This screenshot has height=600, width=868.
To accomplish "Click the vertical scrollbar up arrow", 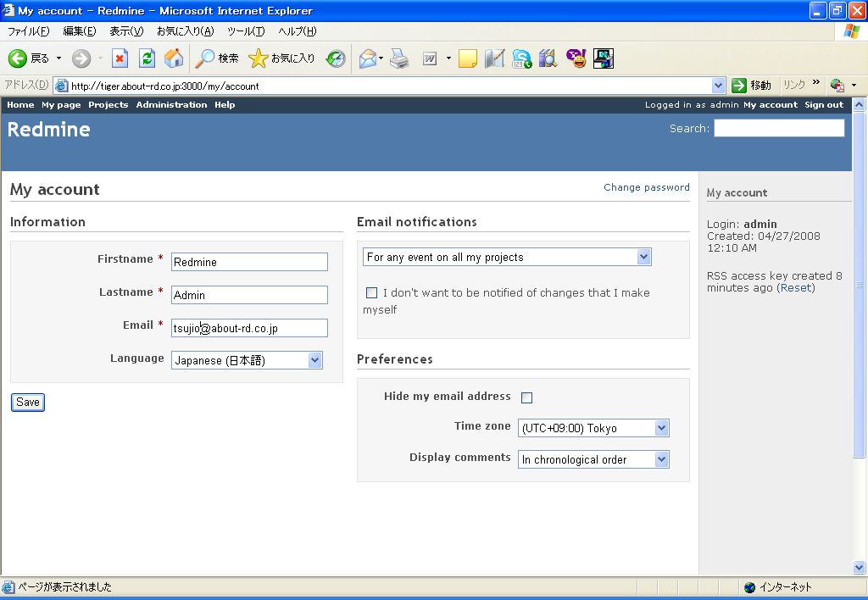I will [860, 104].
